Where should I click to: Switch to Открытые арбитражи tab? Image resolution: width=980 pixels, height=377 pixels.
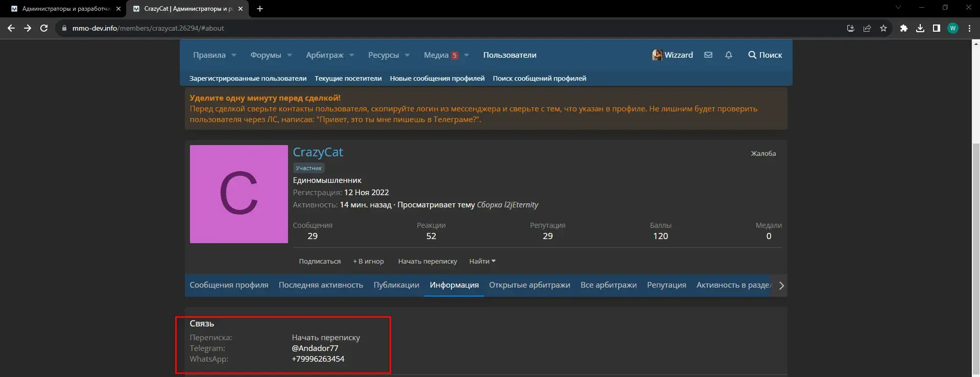[530, 285]
